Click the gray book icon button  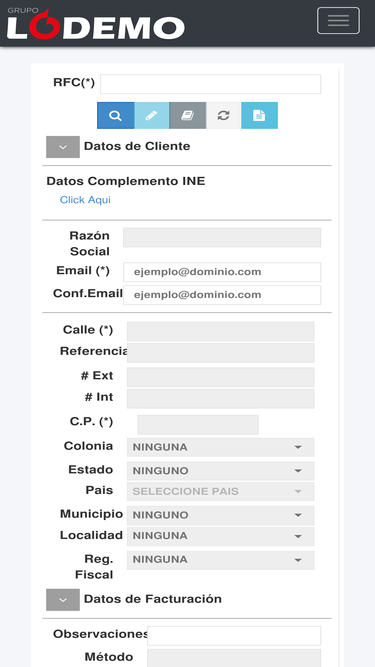188,115
